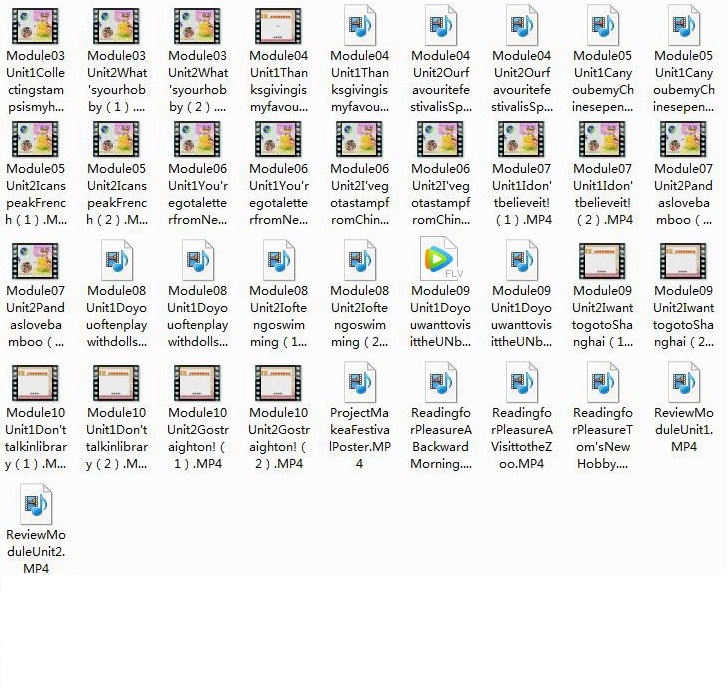Open Module03 Unit2 What'syourhobby (1) video
This screenshot has width=728, height=693.
[116, 25]
